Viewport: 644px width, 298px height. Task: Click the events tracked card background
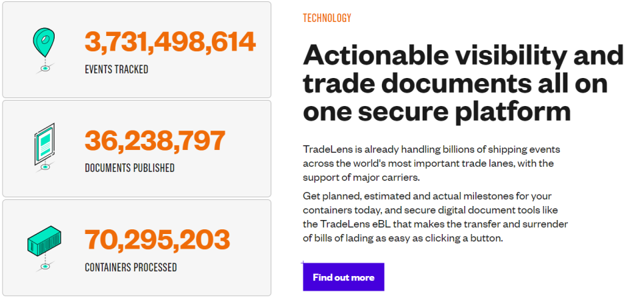point(137,49)
